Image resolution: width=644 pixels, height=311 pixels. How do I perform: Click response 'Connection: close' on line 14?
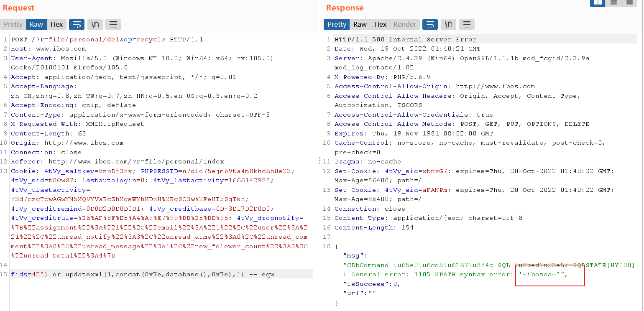pos(370,209)
